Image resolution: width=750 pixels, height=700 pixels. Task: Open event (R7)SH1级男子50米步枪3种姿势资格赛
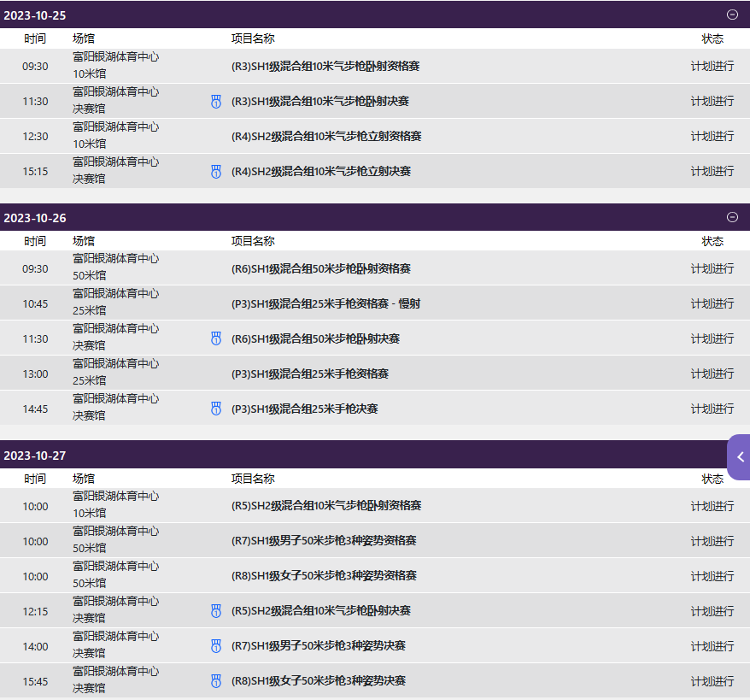click(x=325, y=540)
